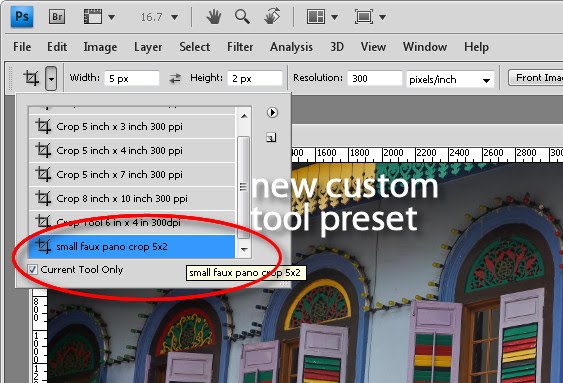This screenshot has height=383, width=563.
Task: Launch Bridge from the Br icon
Action: [57, 17]
